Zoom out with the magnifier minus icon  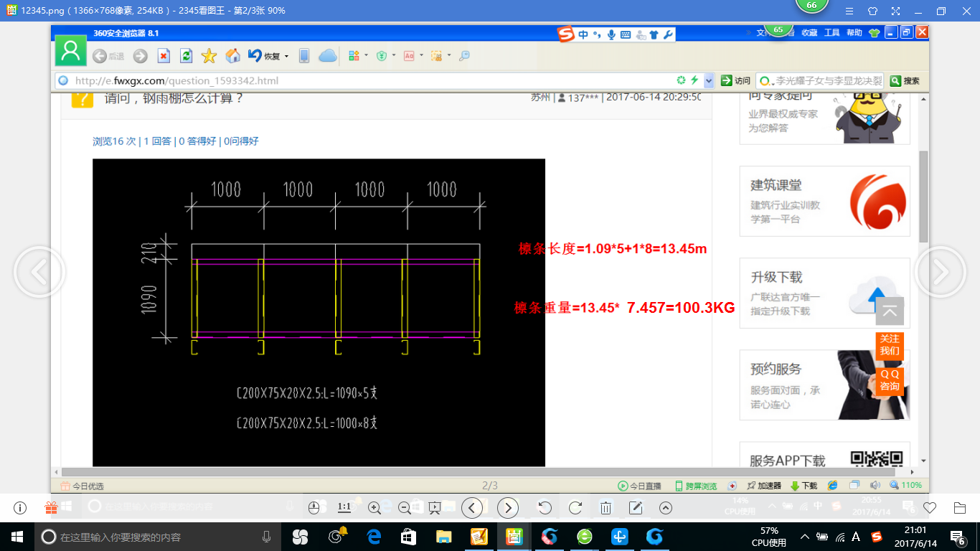coord(404,508)
